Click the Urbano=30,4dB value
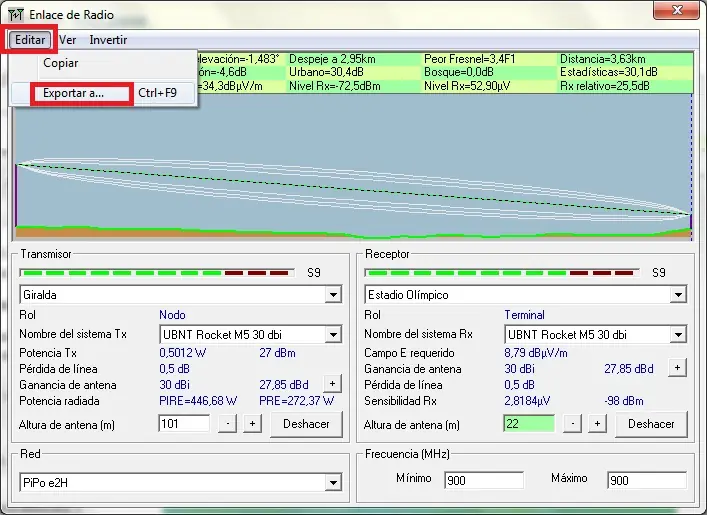The height and width of the screenshot is (515, 707). pos(326,72)
